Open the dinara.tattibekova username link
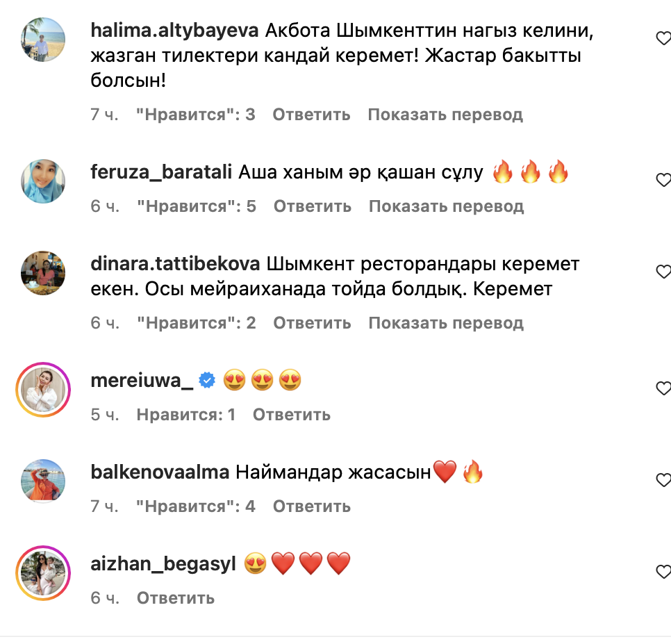The image size is (671, 644). (x=175, y=264)
